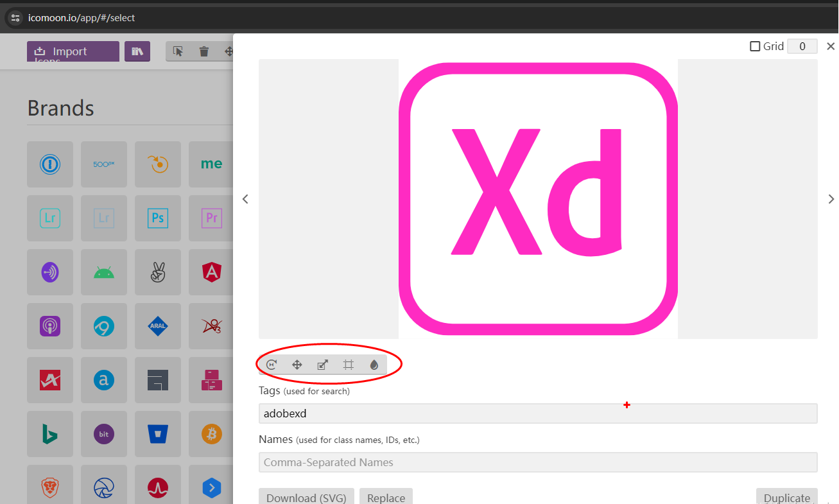Select the blue ARAL diamond icon
839x504 pixels.
pos(158,326)
